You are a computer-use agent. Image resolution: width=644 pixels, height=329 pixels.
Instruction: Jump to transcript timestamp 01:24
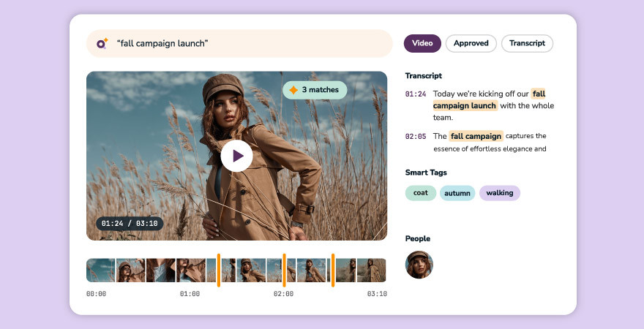pyautogui.click(x=416, y=94)
